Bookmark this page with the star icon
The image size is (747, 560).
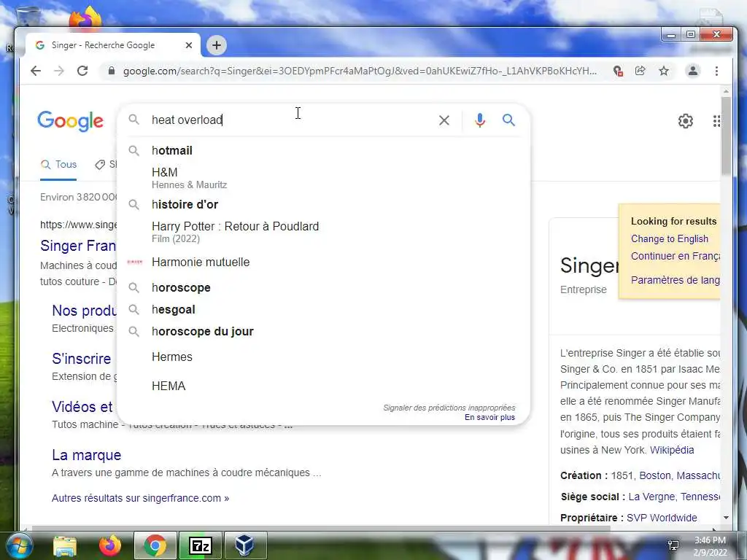tap(664, 71)
